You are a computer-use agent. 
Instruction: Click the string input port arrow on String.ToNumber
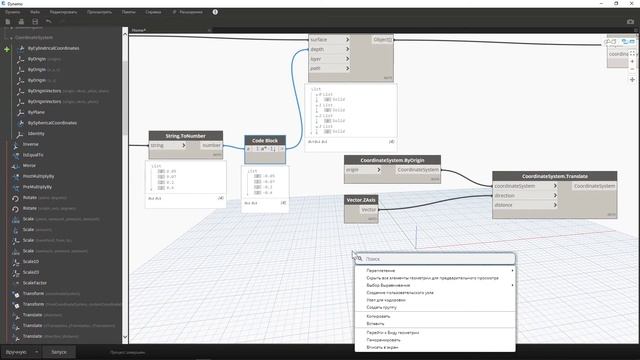pyautogui.click(x=184, y=145)
